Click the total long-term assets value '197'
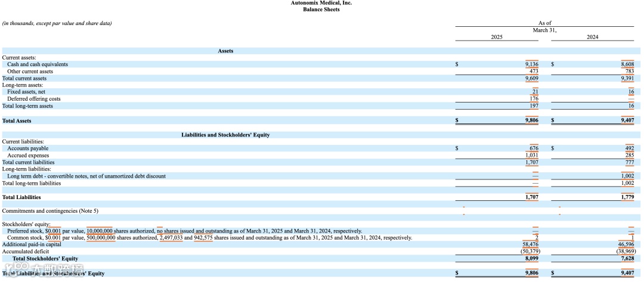 [534, 106]
